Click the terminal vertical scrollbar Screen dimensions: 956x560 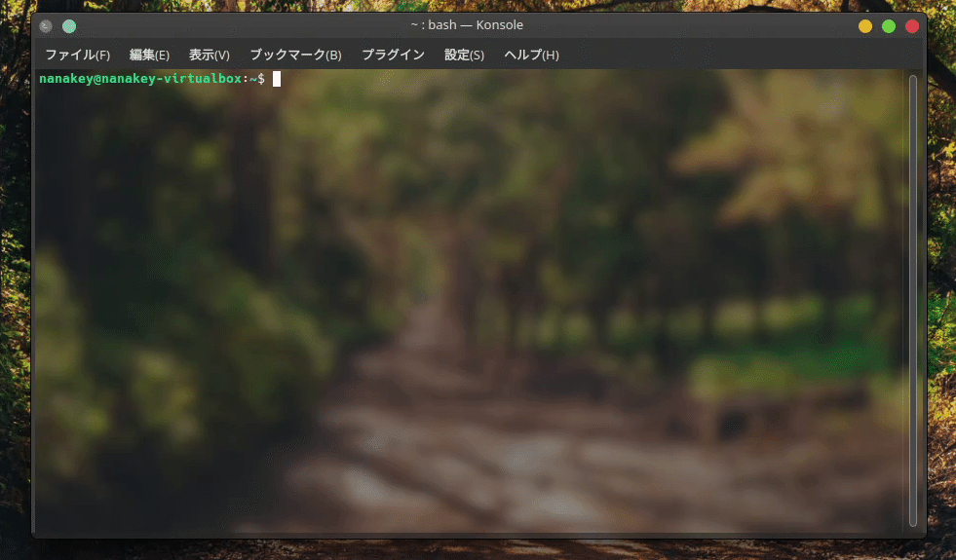pos(913,300)
